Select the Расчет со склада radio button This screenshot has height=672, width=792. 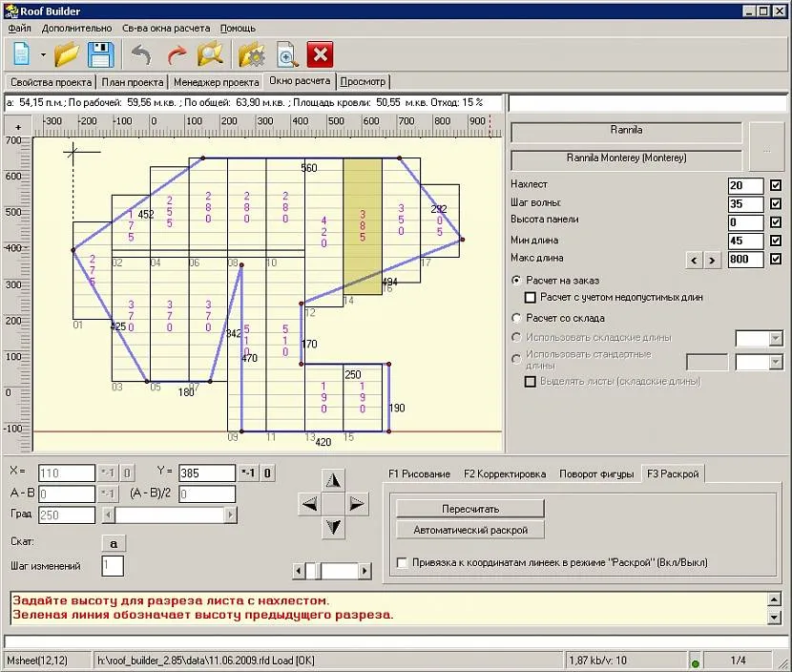[x=516, y=318]
